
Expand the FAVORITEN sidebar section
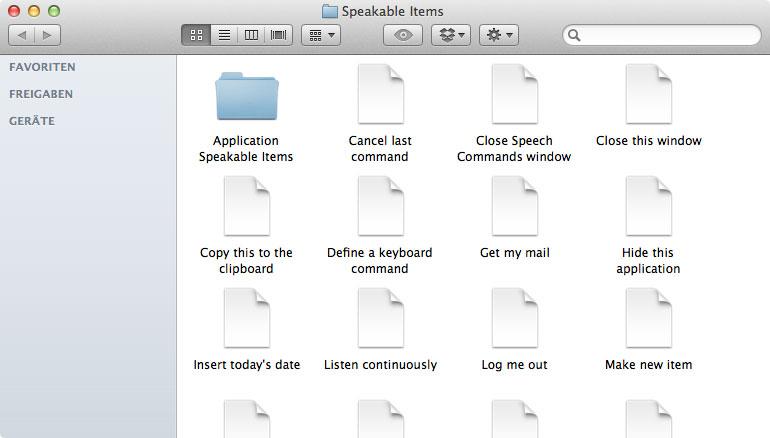(x=42, y=67)
